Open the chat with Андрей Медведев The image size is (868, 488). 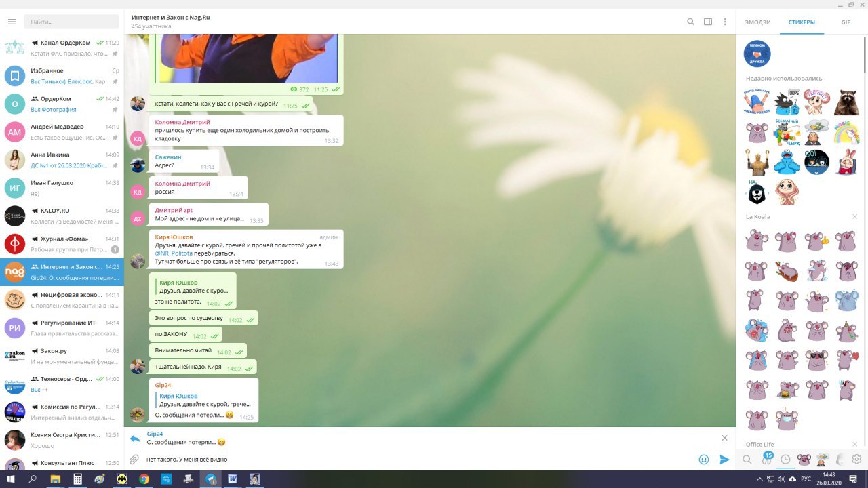(62, 131)
